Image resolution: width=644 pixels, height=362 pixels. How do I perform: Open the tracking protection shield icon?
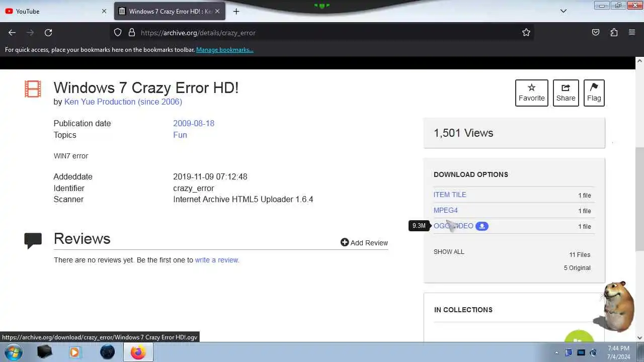[118, 33]
